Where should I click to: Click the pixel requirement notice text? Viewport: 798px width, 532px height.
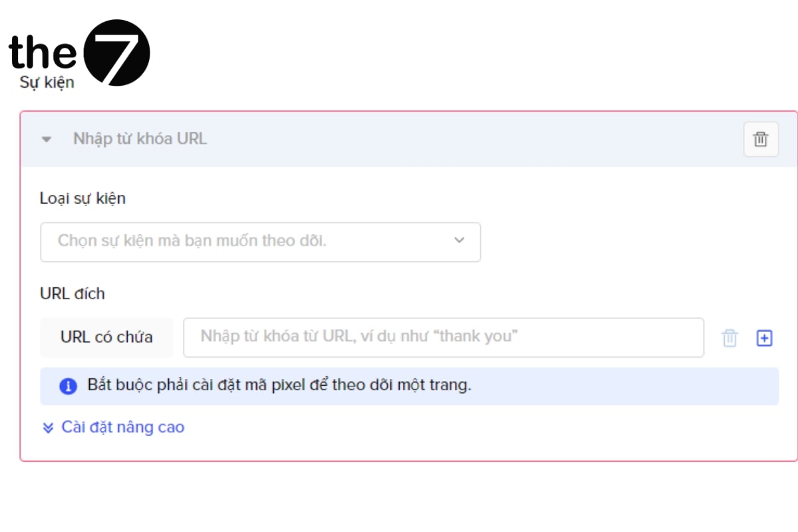279,386
